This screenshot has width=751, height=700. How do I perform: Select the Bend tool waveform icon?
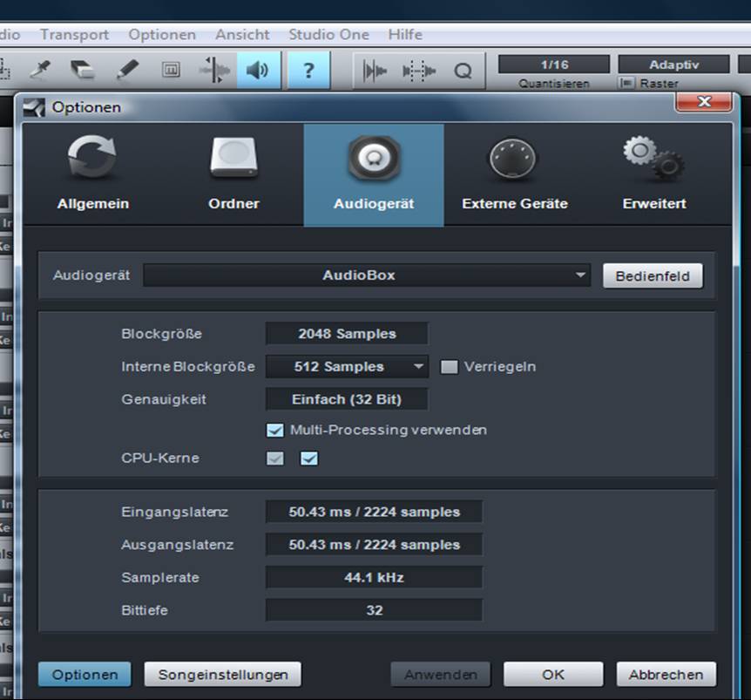[214, 71]
